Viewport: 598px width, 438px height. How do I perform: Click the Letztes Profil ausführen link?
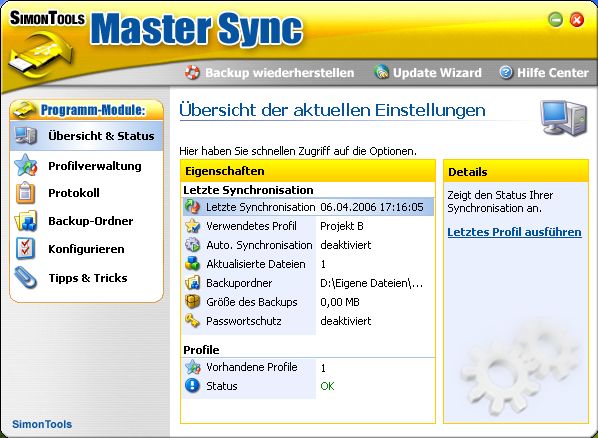coord(514,232)
